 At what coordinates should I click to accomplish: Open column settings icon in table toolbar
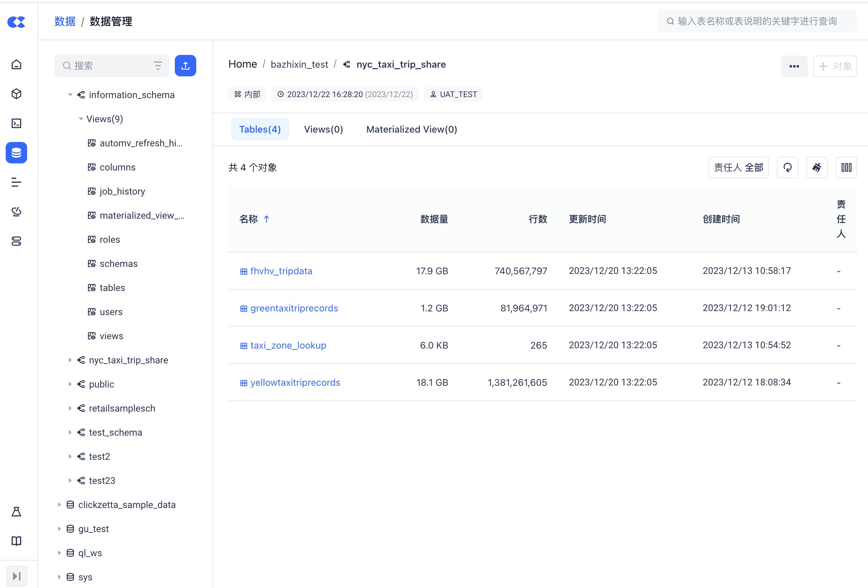click(846, 167)
